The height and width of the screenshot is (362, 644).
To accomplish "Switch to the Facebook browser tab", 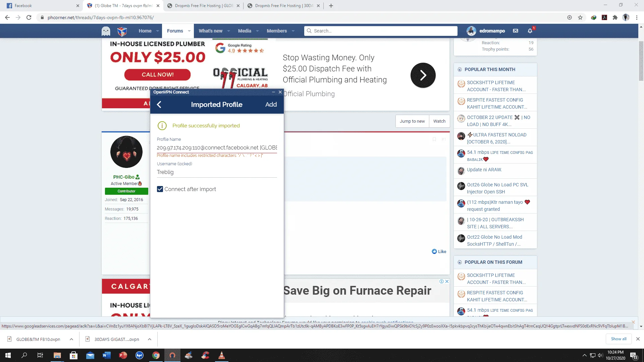I will pos(42,6).
